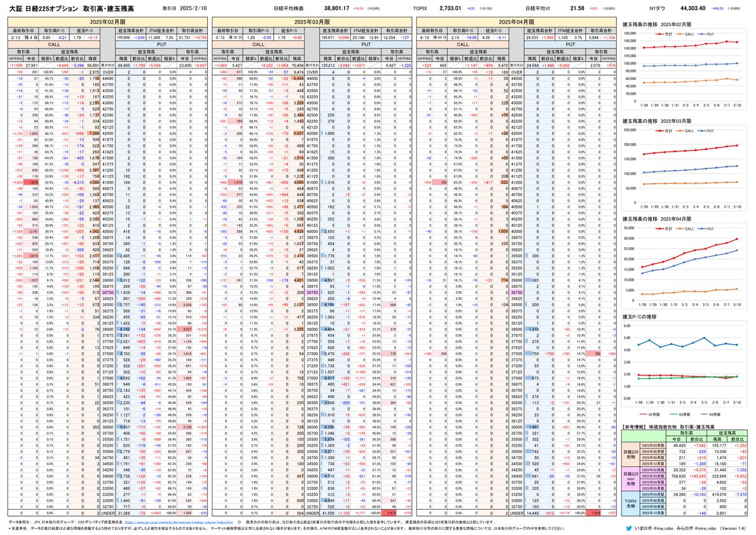
Task: Select the 2025年02月限 table header band
Action: pyautogui.click(x=106, y=21)
